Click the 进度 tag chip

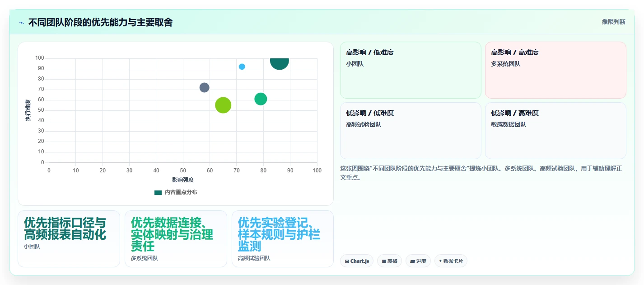coord(418,261)
